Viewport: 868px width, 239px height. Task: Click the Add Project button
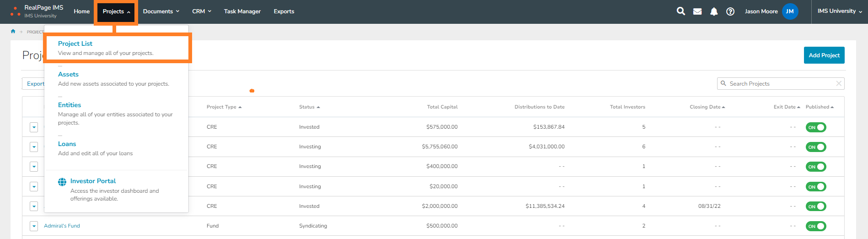tap(824, 55)
